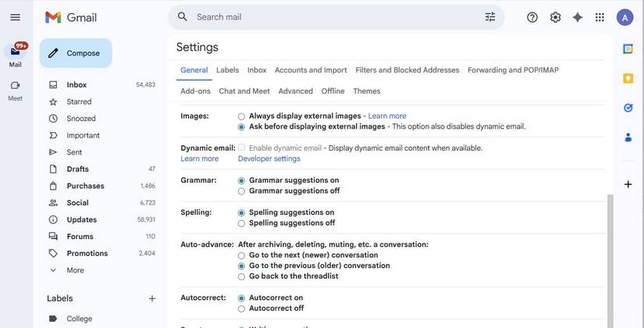Select Ask before displaying external images
Screen dimensions: 644x328
pos(241,127)
